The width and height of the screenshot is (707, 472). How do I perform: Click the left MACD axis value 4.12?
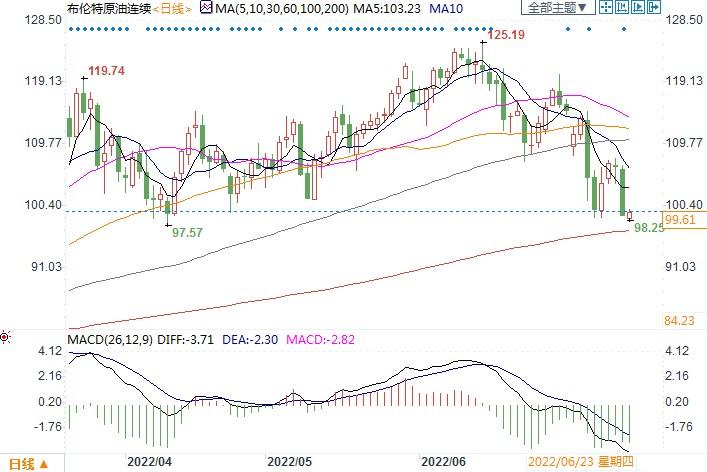[50, 351]
